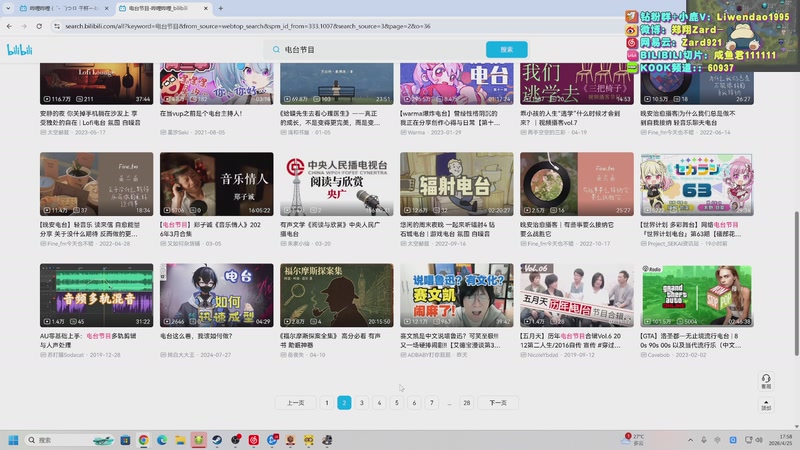800x450 pixels.
Task: Open Microsoft Edge from the taskbar
Action: click(162, 440)
